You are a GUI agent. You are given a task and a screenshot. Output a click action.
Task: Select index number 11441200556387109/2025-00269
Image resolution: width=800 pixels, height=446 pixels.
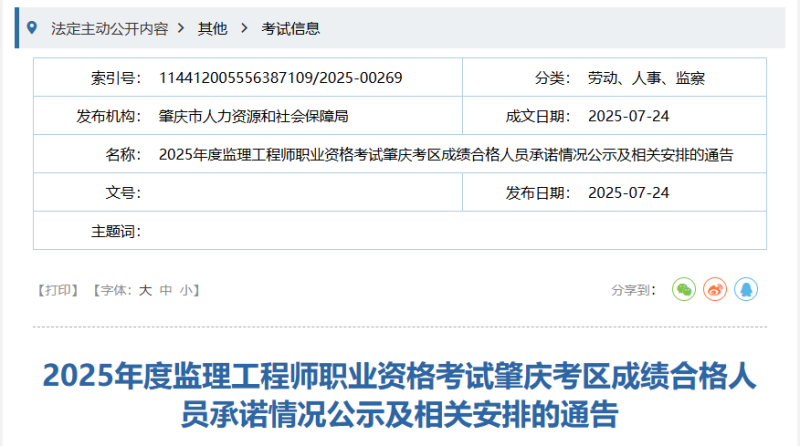(281, 78)
